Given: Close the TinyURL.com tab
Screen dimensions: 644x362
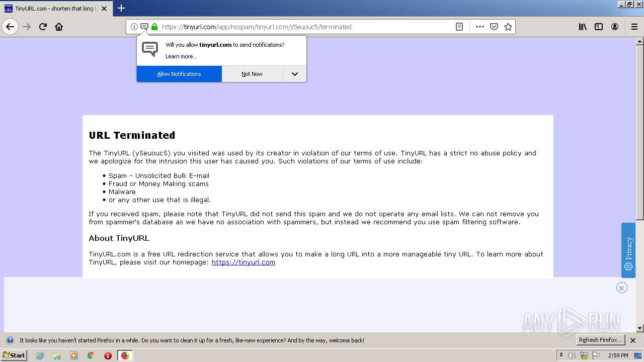Looking at the screenshot, I should click(104, 9).
